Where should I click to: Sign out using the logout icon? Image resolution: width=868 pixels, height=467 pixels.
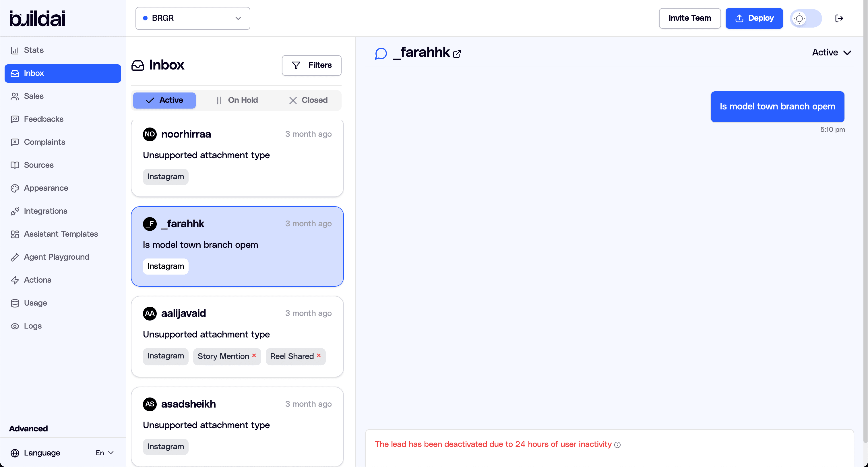(840, 18)
